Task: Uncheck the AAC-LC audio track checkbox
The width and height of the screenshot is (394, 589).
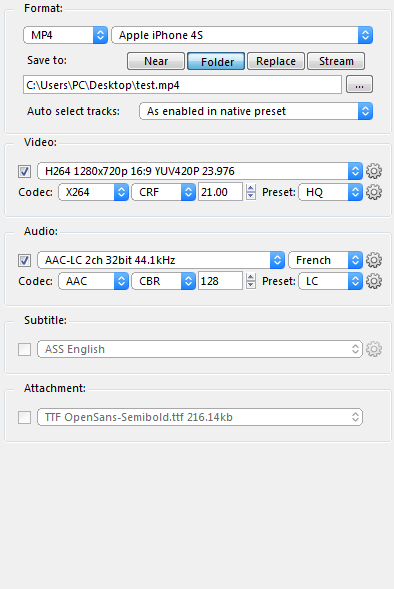Action: [24, 260]
